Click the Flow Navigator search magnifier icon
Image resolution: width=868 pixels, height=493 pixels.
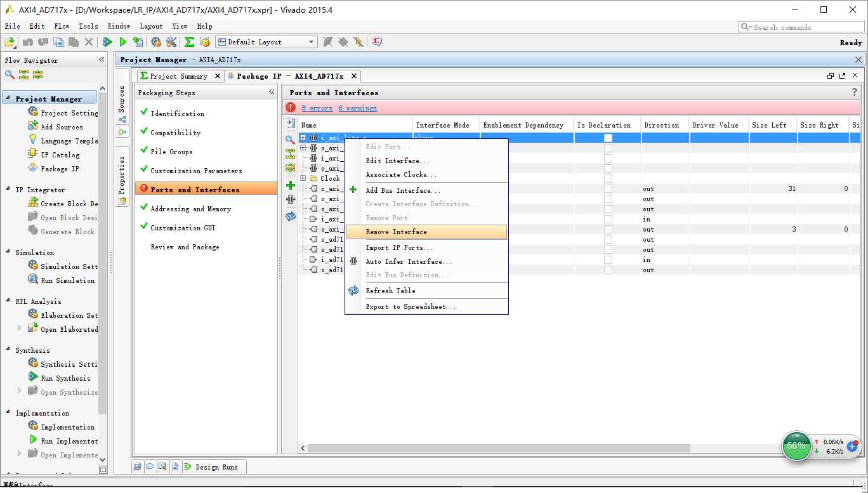pyautogui.click(x=10, y=74)
